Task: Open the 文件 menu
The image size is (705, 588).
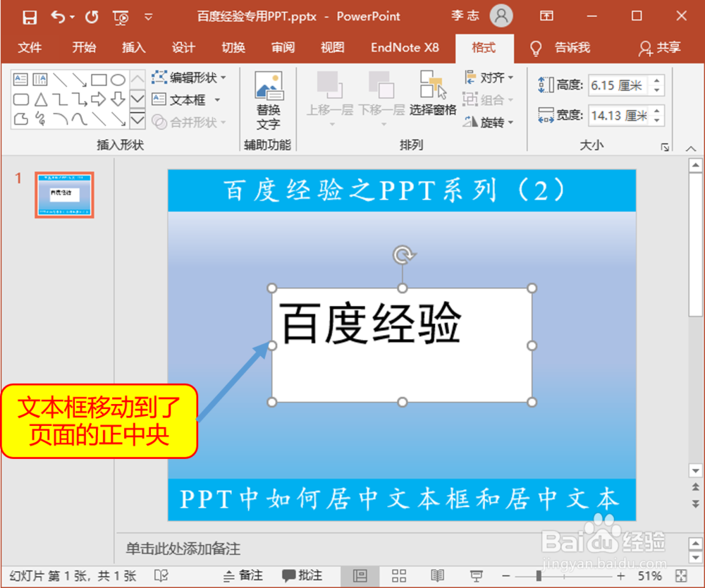Action: (x=30, y=47)
